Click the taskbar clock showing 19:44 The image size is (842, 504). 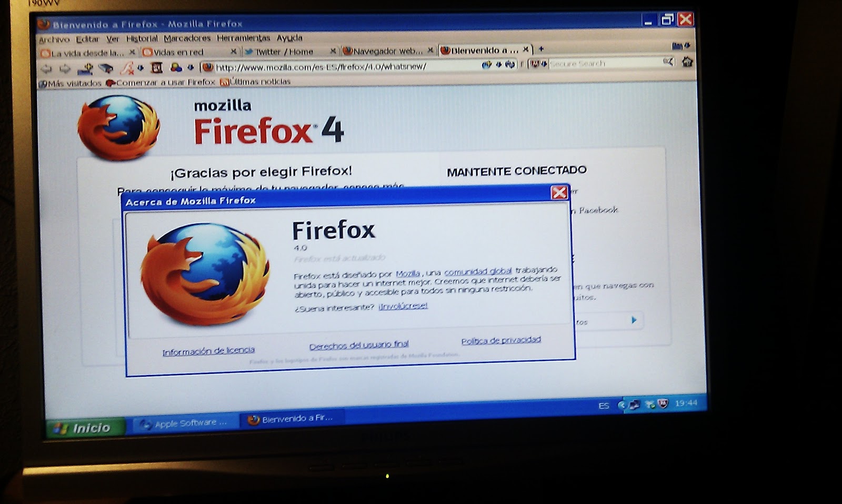[x=686, y=403]
